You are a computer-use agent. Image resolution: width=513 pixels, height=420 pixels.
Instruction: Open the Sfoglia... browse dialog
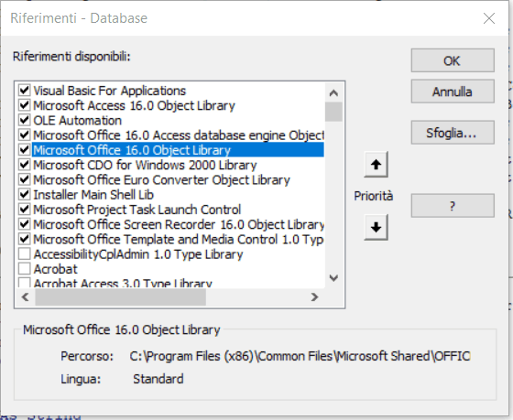453,133
